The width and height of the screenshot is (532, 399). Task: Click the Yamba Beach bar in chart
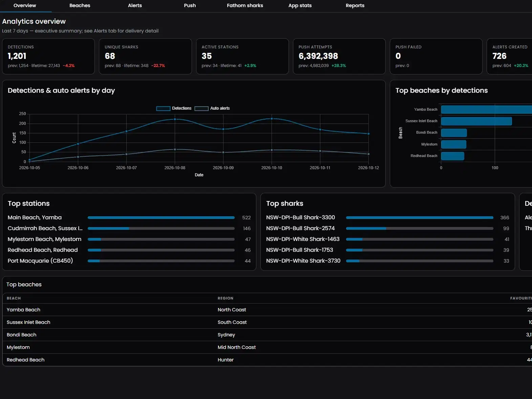(486, 109)
